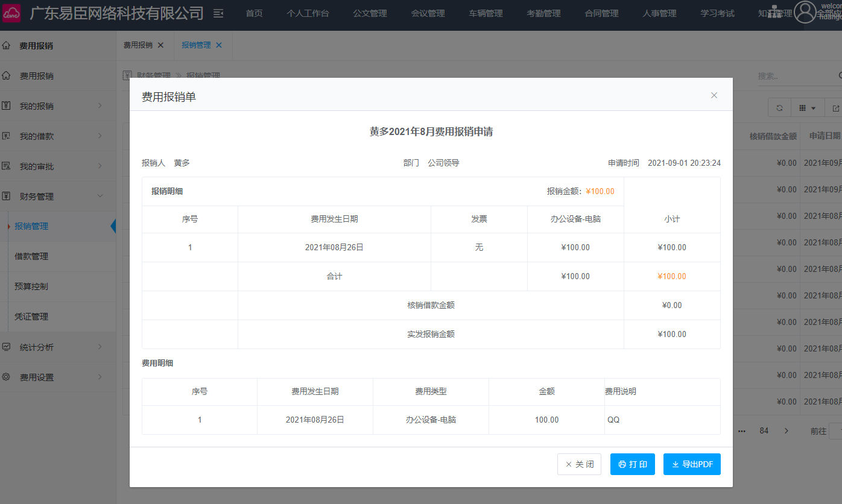Image resolution: width=842 pixels, height=504 pixels.
Task: Click the dialog title 黄多2021年8月费用报销申请
Action: tap(431, 131)
